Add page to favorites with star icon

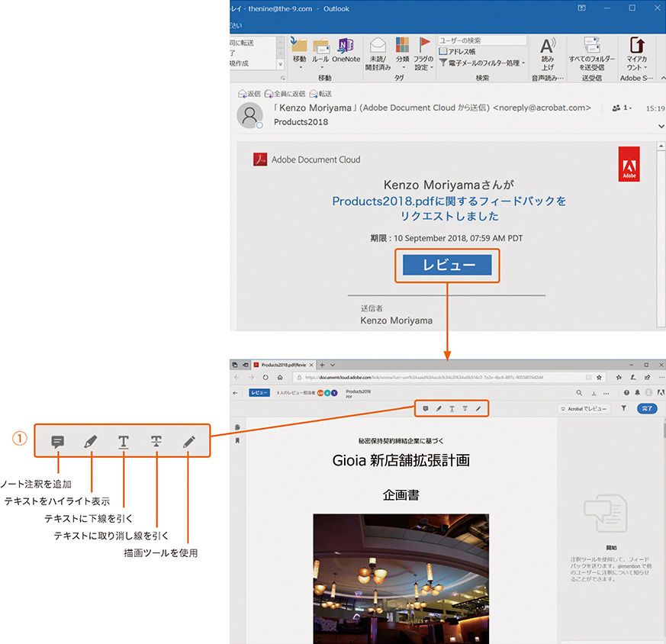tap(599, 377)
